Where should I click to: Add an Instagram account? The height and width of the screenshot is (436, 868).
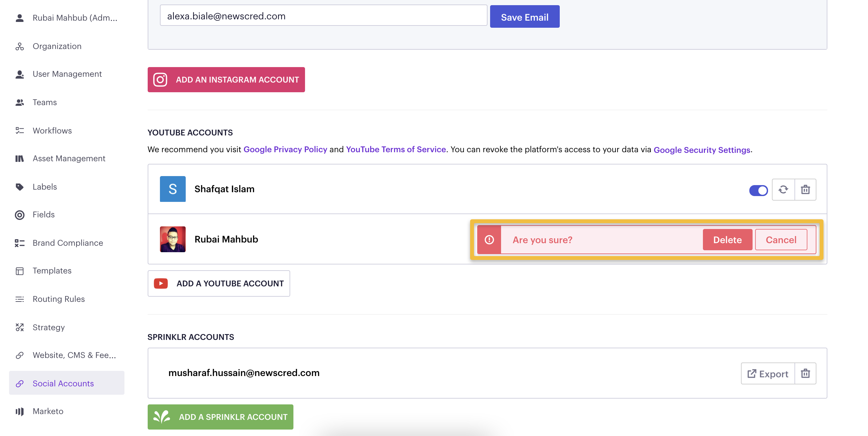tap(226, 80)
